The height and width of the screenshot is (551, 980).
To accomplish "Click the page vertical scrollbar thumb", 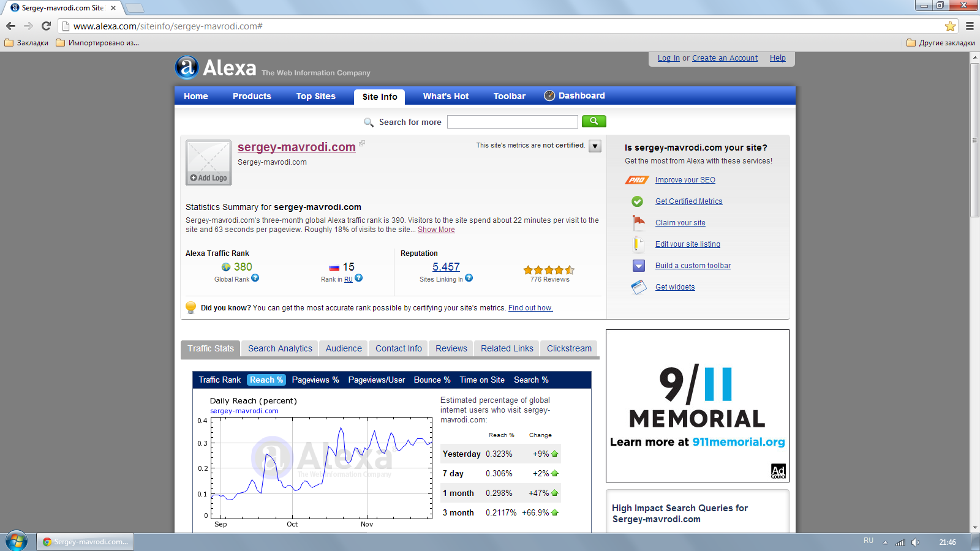I will pyautogui.click(x=974, y=140).
